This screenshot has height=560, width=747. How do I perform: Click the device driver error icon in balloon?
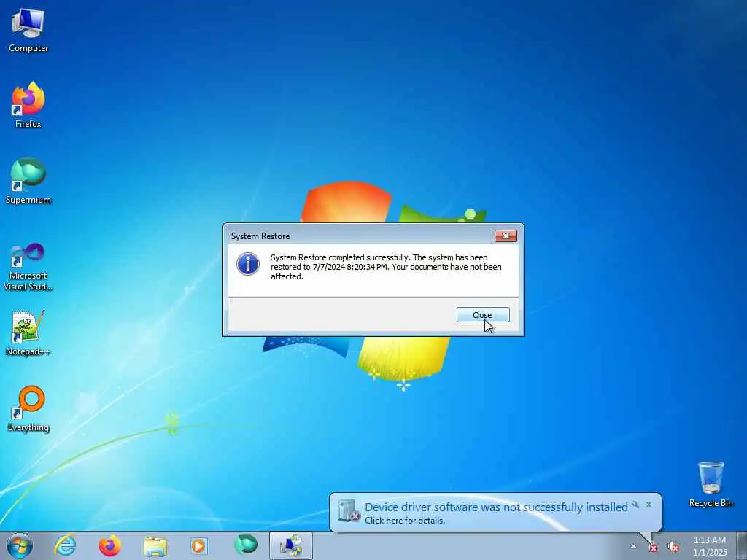[348, 511]
